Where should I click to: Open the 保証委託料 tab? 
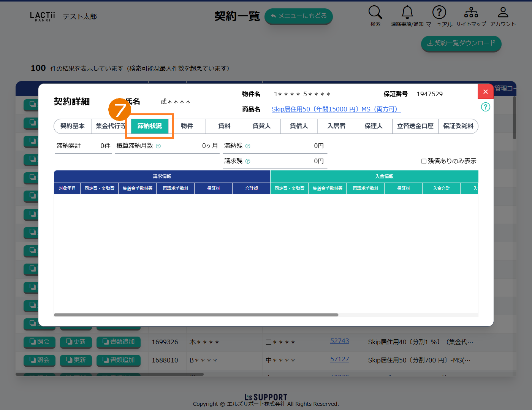click(x=458, y=126)
